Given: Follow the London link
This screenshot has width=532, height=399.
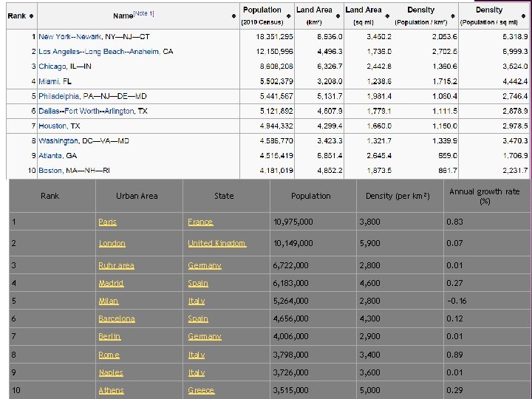Looking at the screenshot, I should tap(112, 243).
